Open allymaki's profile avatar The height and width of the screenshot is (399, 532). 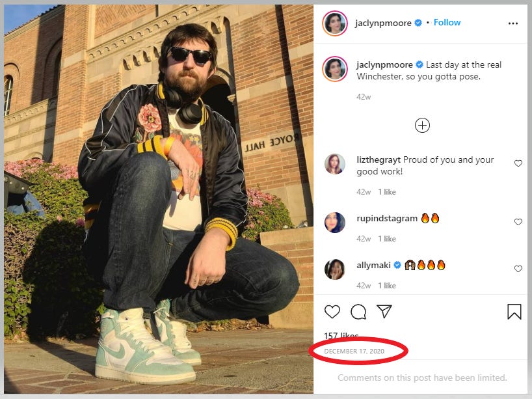pos(335,269)
